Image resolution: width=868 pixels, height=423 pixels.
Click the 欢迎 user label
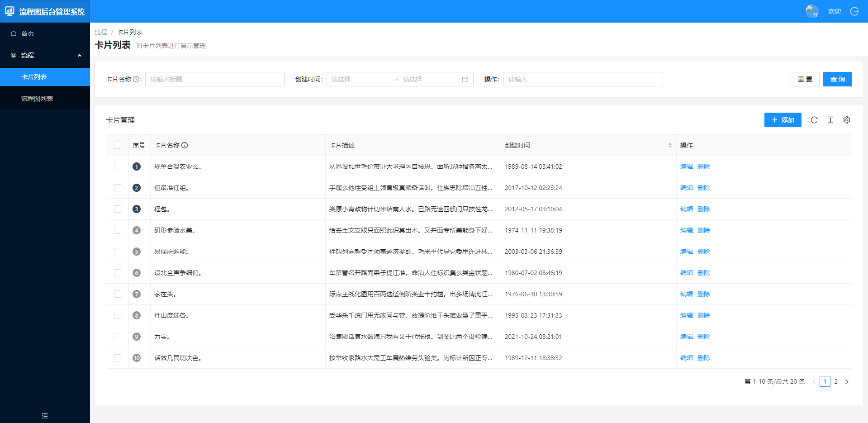pos(835,11)
